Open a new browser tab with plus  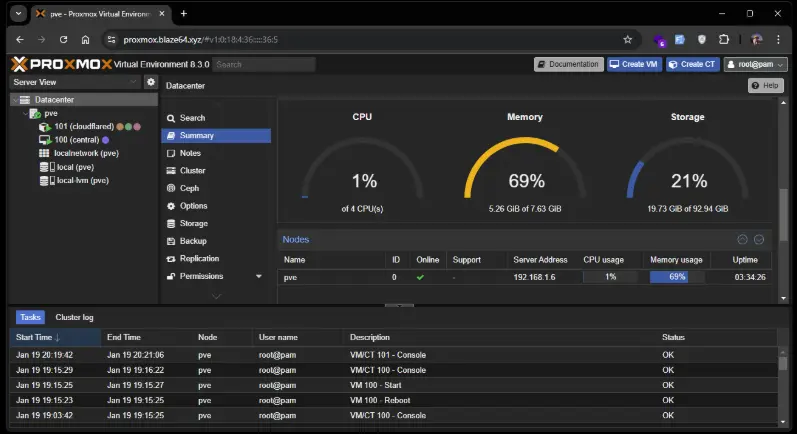[x=184, y=14]
